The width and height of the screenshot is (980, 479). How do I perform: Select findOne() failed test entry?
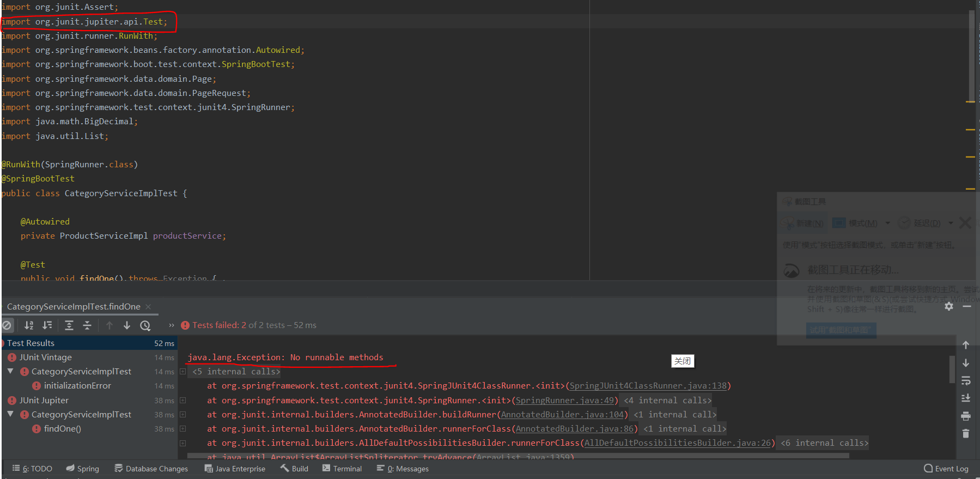[62, 429]
